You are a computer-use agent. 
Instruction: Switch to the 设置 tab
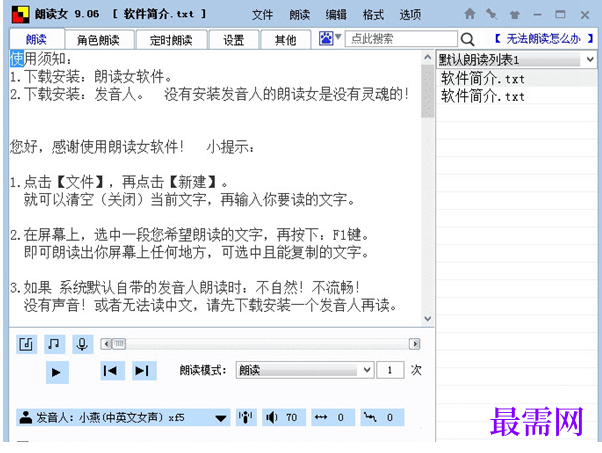234,40
